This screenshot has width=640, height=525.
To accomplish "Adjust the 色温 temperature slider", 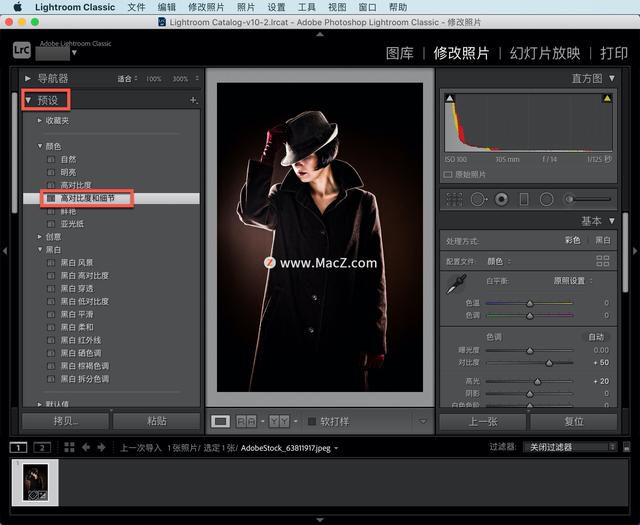I will [x=530, y=303].
